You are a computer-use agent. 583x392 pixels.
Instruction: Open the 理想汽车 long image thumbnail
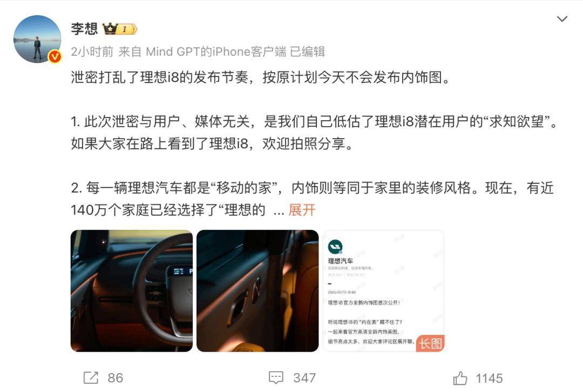[383, 291]
